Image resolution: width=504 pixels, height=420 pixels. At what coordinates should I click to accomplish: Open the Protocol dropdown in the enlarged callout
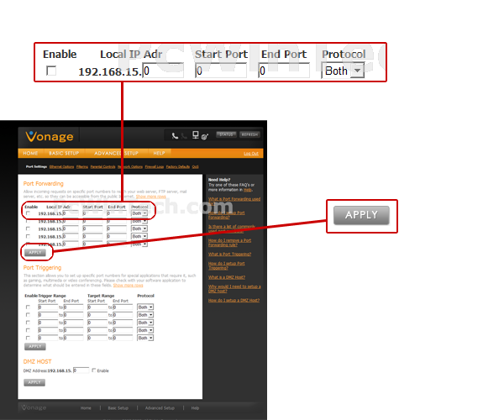pos(357,71)
